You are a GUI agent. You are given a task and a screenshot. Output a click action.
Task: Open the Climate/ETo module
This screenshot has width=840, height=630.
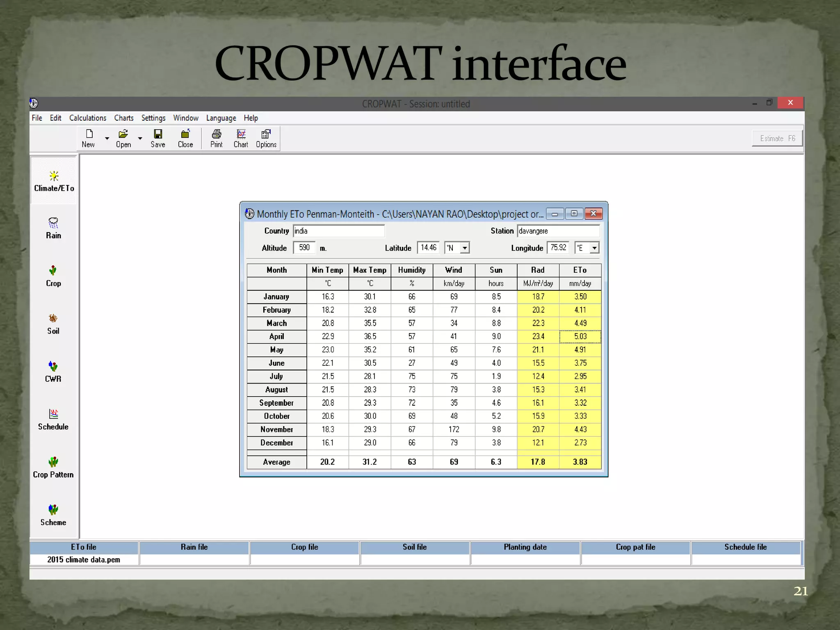click(x=54, y=181)
